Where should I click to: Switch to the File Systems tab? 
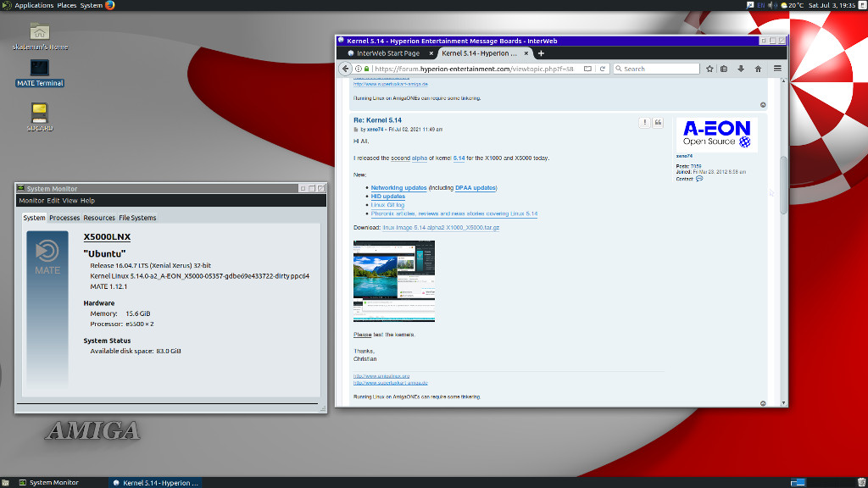click(x=137, y=218)
